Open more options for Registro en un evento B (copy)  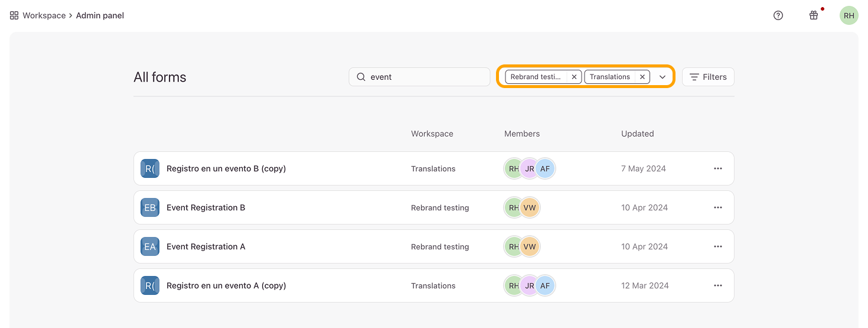[718, 168]
